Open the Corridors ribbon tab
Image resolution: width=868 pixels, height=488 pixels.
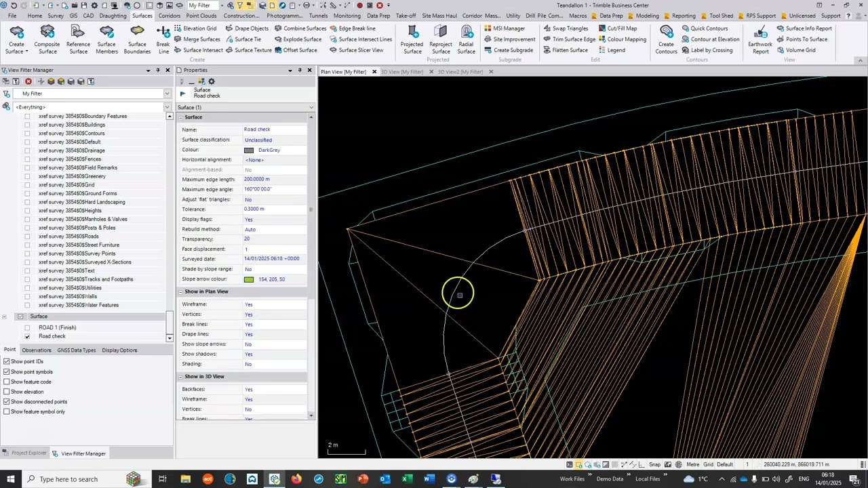pyautogui.click(x=170, y=16)
